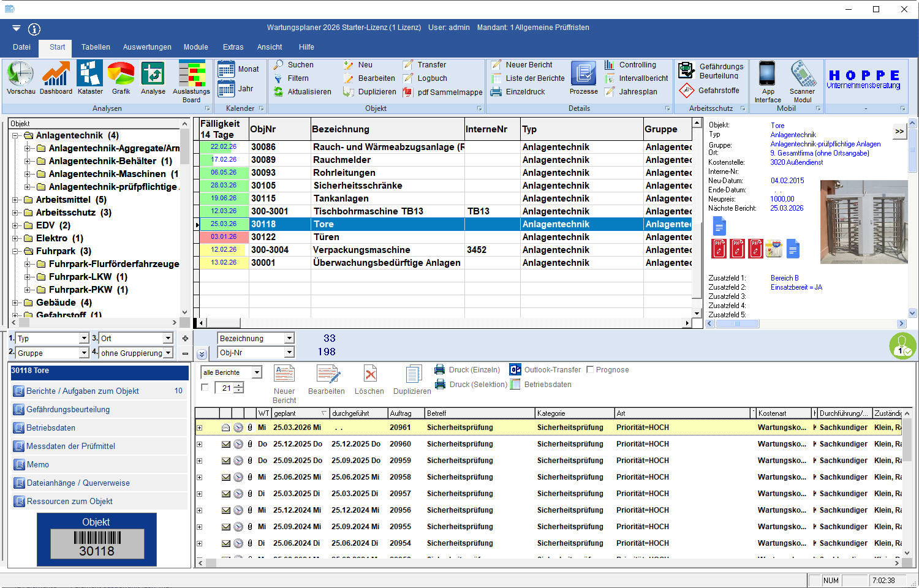919x588 pixels.
Task: Open the Auswertungen ribbon tab
Action: click(x=147, y=47)
